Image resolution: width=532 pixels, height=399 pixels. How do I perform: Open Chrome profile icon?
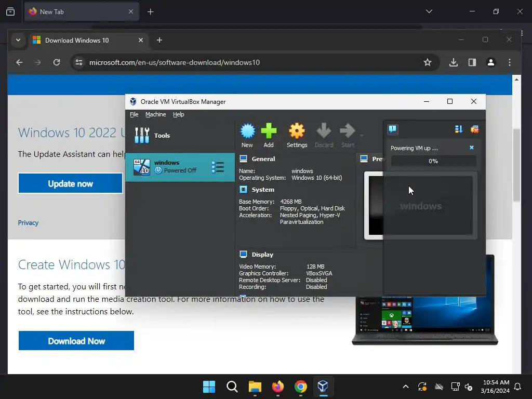tap(491, 62)
